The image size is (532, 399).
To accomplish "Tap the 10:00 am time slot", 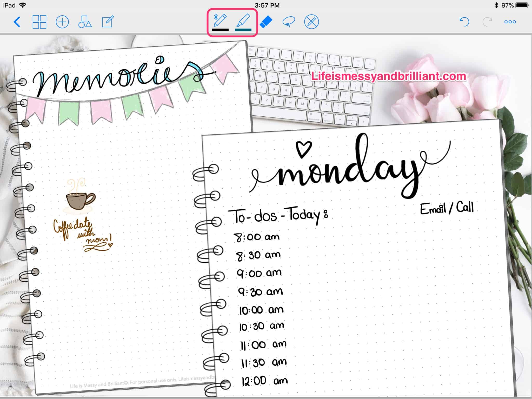I will [261, 310].
